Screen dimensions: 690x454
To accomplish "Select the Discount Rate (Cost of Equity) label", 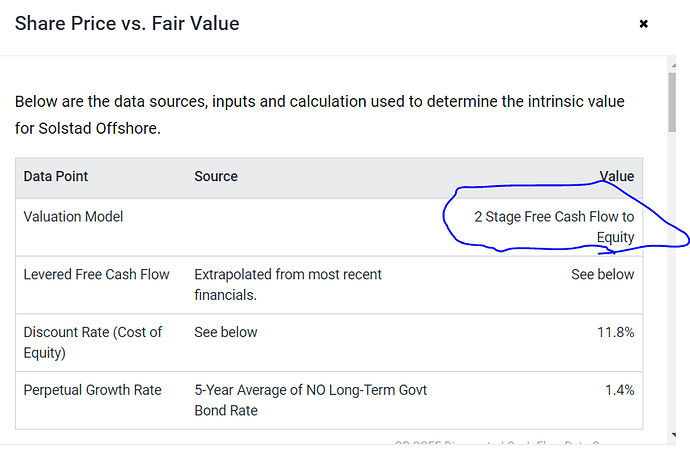I will tap(92, 342).
